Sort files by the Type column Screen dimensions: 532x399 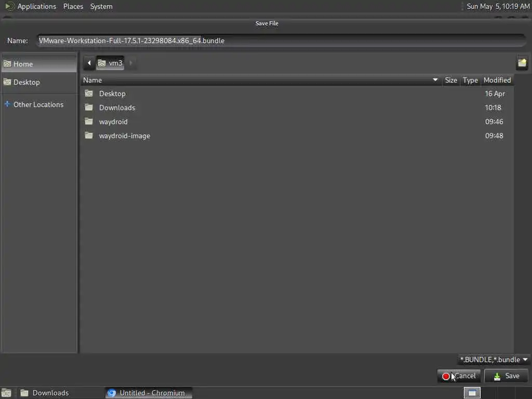(470, 80)
